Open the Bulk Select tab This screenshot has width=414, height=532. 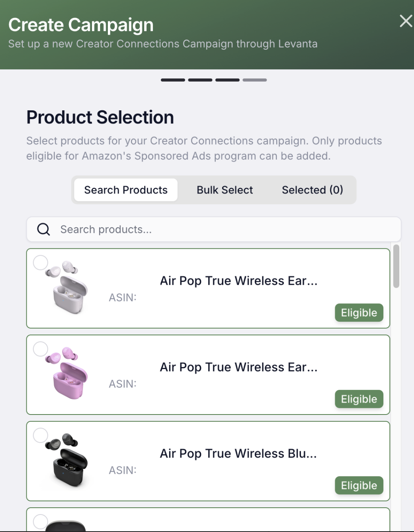225,190
